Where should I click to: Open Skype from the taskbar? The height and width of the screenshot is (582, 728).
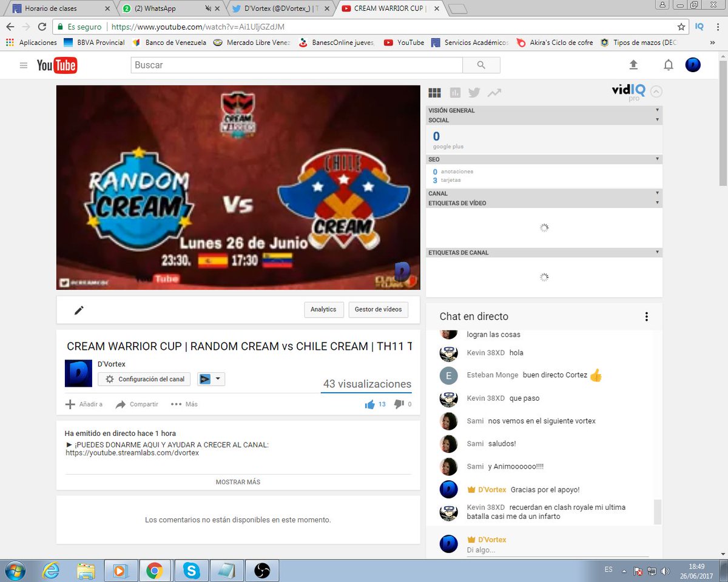tap(192, 570)
